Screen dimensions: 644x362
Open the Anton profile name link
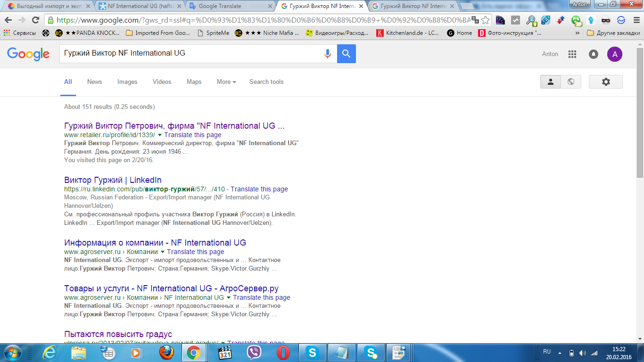tap(550, 54)
